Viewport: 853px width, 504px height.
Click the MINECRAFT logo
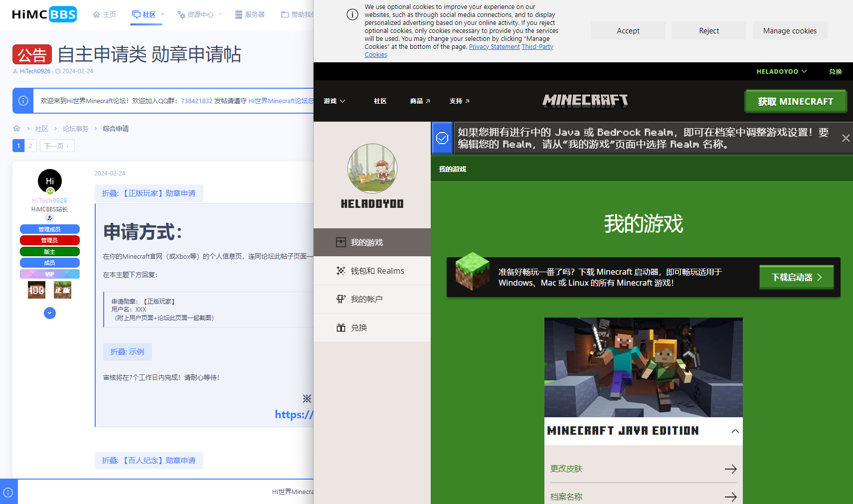[585, 101]
